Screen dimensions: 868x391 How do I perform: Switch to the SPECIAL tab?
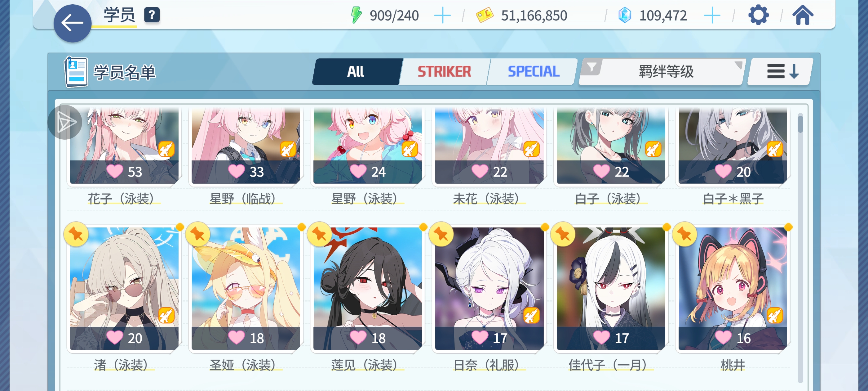(x=534, y=71)
